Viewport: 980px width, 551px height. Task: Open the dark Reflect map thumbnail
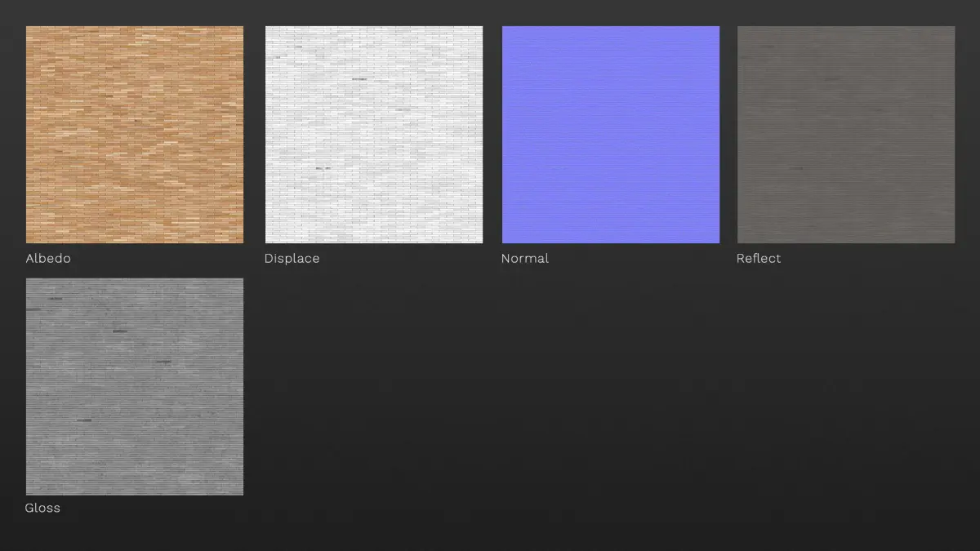[846, 135]
